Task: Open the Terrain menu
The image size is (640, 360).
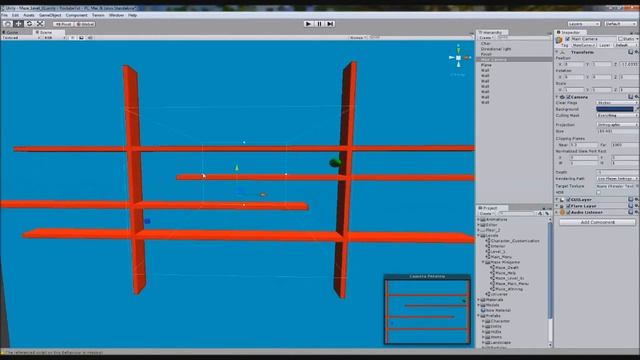Action: [x=98, y=15]
